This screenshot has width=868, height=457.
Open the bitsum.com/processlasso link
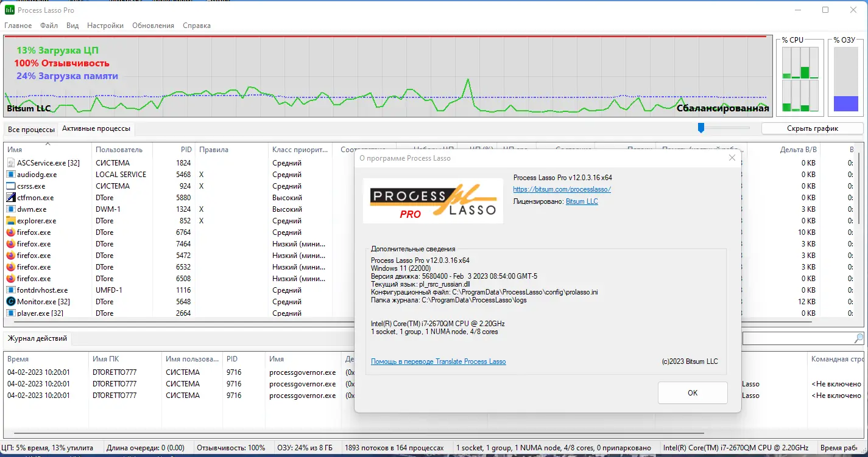pyautogui.click(x=562, y=189)
